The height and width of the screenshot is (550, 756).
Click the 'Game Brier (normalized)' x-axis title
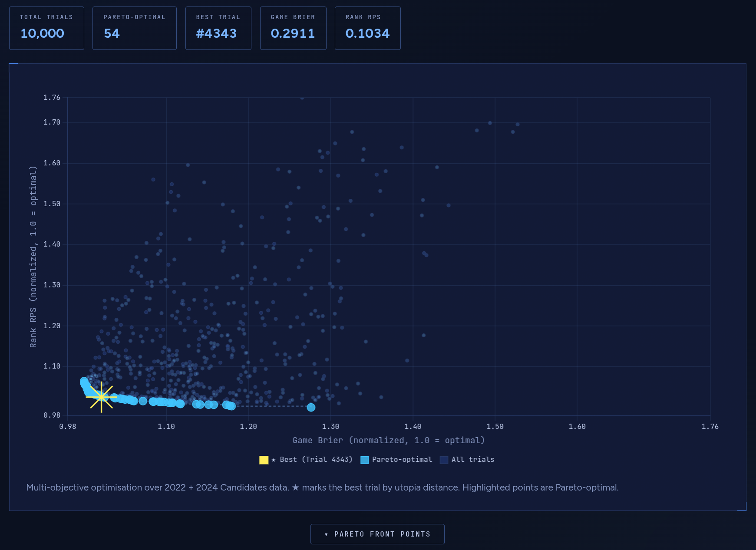point(389,440)
